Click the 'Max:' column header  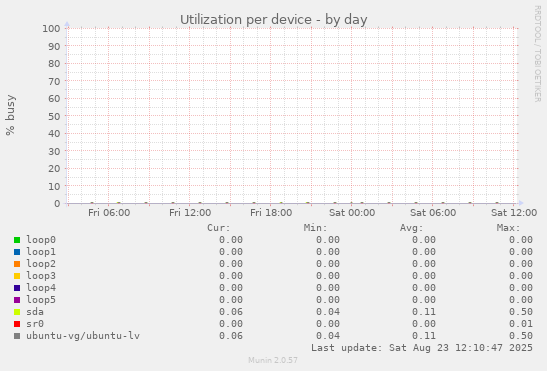pyautogui.click(x=508, y=228)
